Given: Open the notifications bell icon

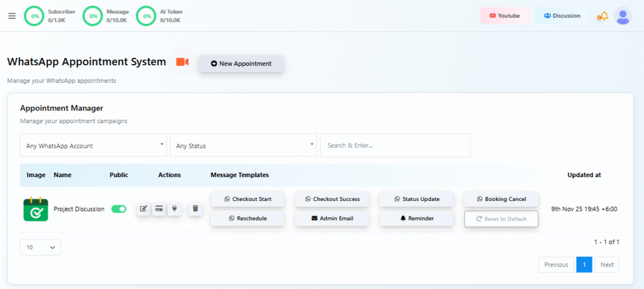Looking at the screenshot, I should (x=602, y=16).
